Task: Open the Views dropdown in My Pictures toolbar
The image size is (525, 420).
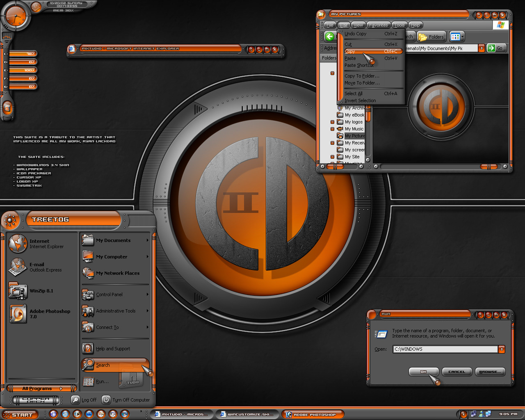Action: point(457,37)
